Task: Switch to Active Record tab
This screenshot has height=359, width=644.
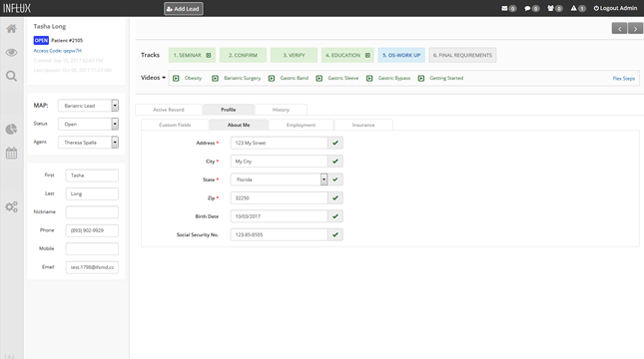Action: pos(169,110)
